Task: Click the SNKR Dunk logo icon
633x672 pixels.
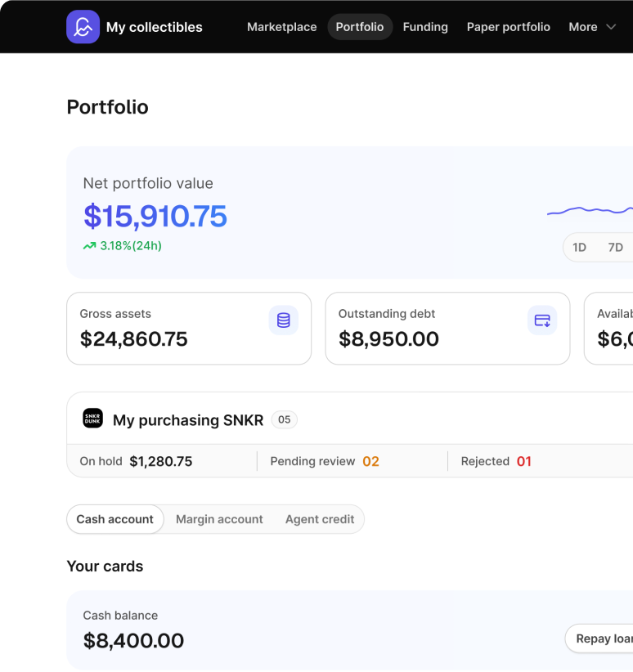Action: coord(92,419)
